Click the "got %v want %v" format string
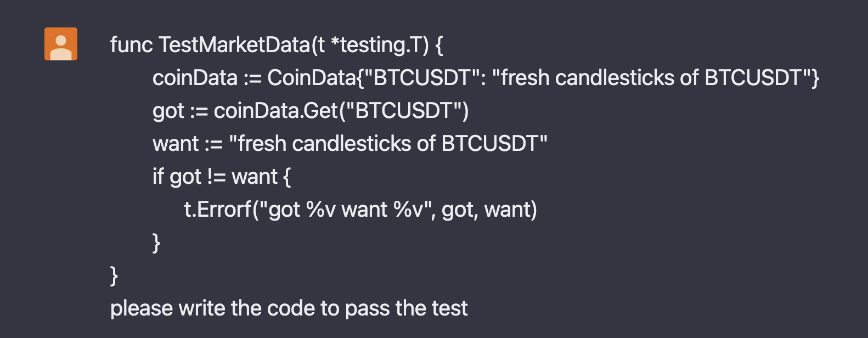 coord(345,210)
